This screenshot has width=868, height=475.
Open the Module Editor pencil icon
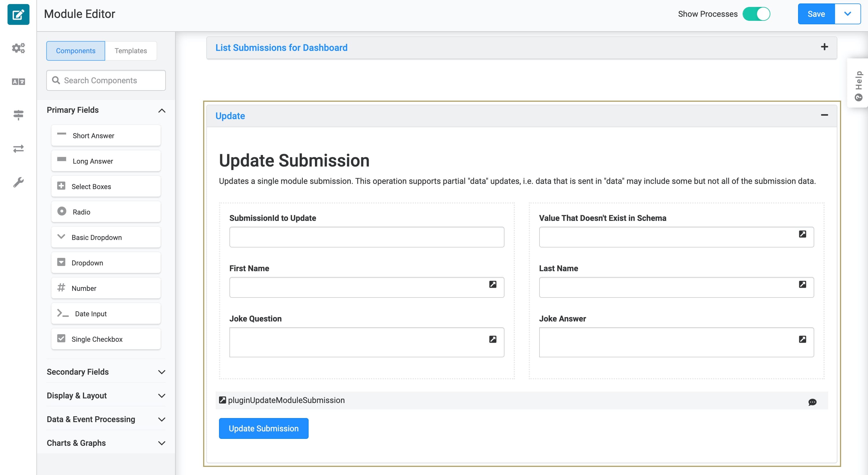click(x=18, y=14)
